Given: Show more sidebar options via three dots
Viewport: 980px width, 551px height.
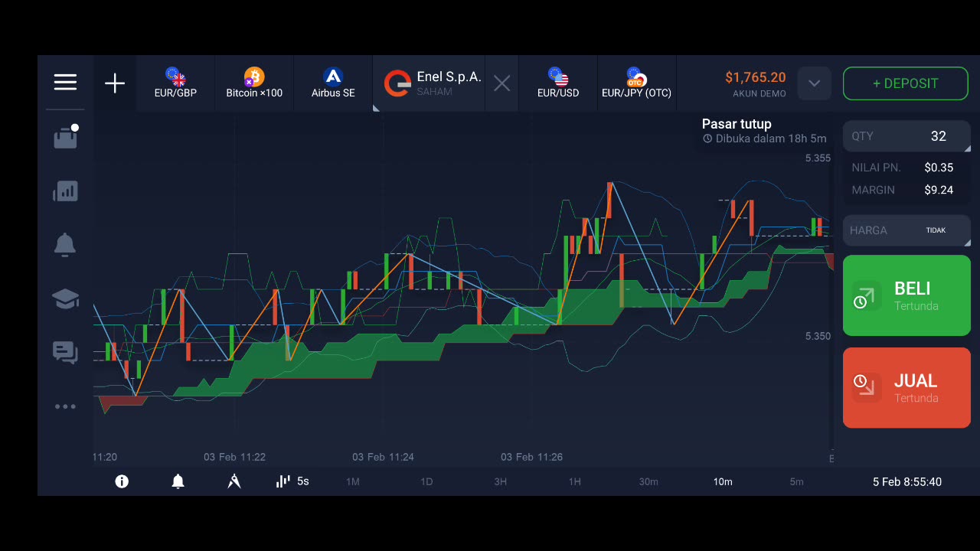Looking at the screenshot, I should [x=65, y=406].
